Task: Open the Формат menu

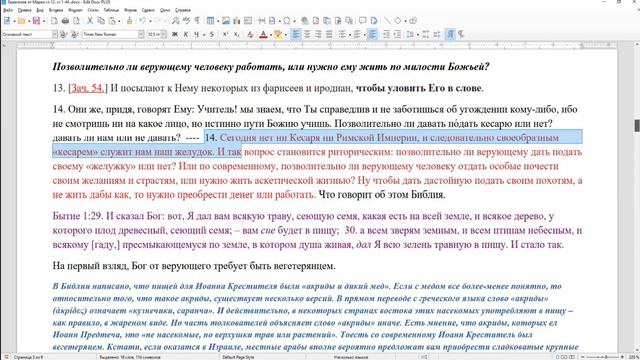Action: pos(75,10)
